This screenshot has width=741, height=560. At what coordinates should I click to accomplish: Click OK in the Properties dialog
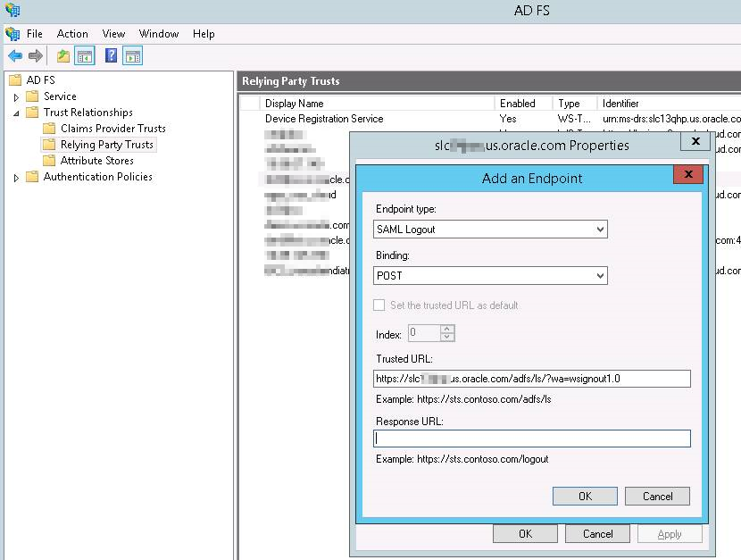click(x=525, y=534)
